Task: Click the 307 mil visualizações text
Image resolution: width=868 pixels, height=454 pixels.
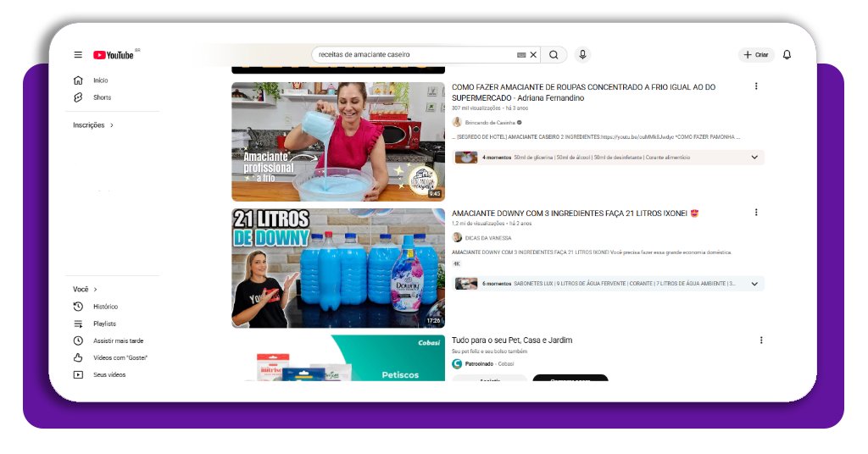Action: [476, 108]
